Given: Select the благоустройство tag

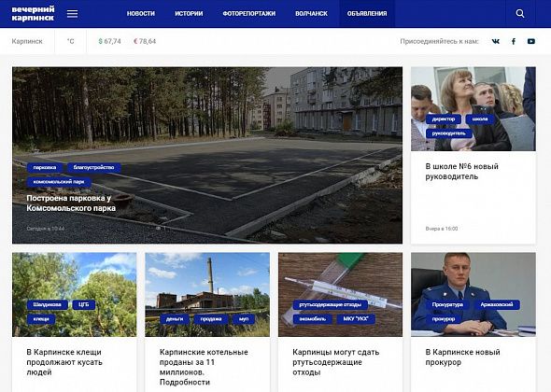Looking at the screenshot, I should coord(93,168).
